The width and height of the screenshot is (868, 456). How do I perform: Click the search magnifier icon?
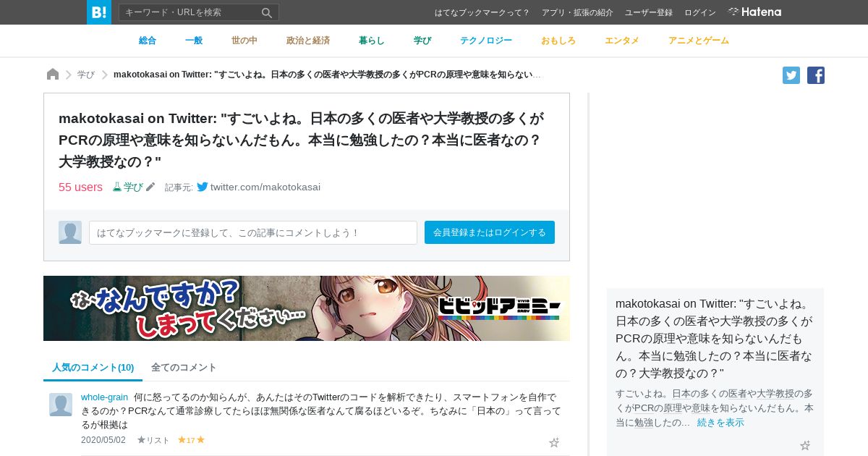267,12
